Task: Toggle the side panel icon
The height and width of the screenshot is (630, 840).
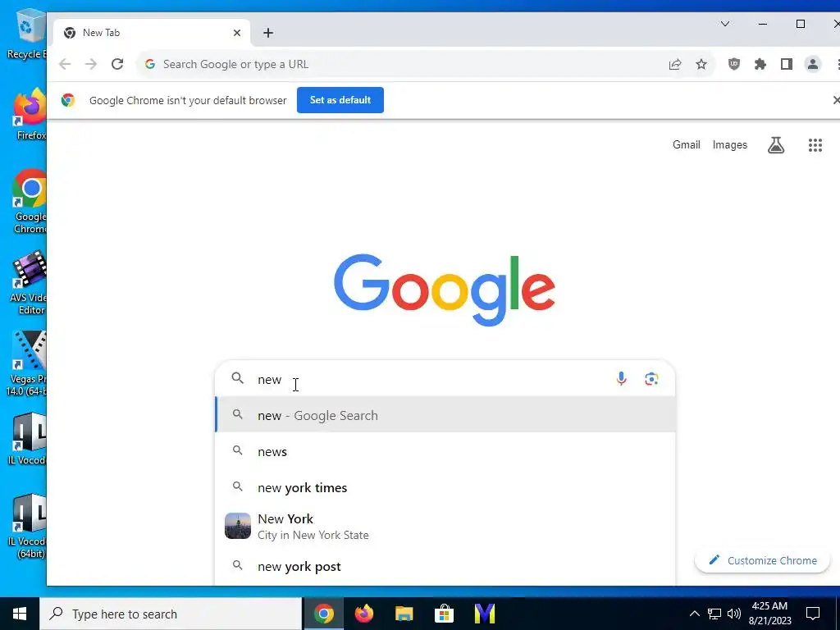Action: click(x=787, y=64)
